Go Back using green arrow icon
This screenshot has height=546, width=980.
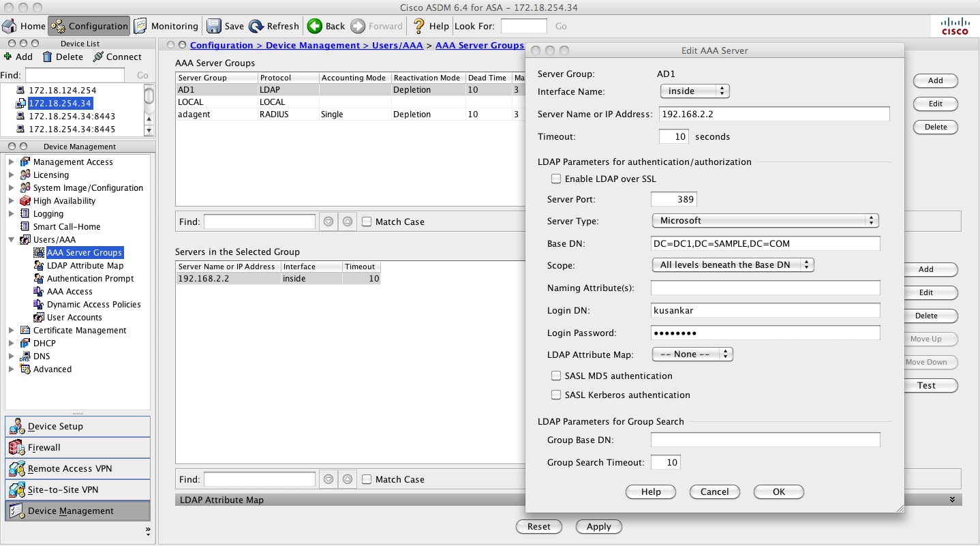click(315, 26)
